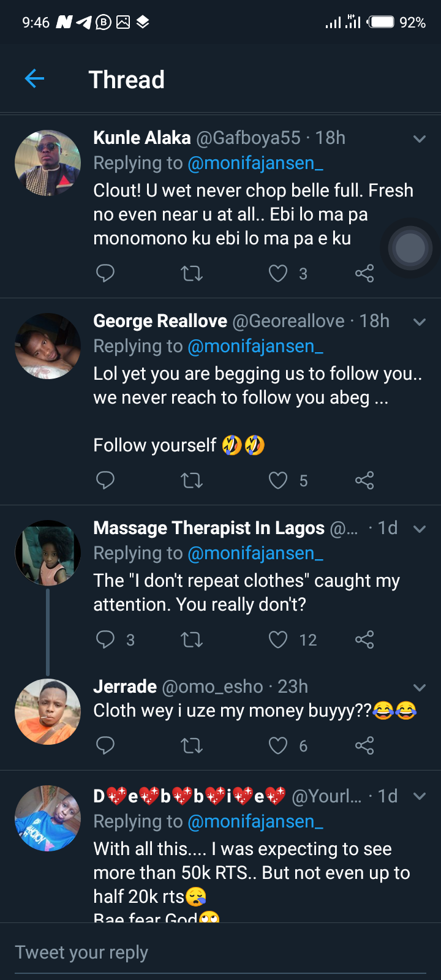Open @monifajansen_ mention in Kunle's reply
Screen dimensions: 441x980
[x=255, y=163]
